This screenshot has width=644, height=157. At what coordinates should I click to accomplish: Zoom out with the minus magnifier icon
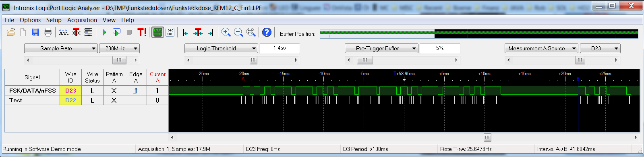(238, 32)
